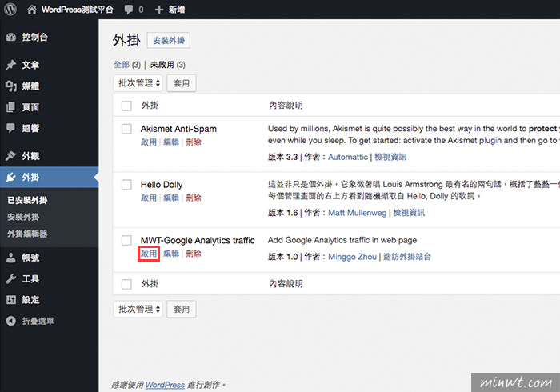This screenshot has width=560, height=392.
Task: Open the WordPress logo menu
Action: click(10, 10)
